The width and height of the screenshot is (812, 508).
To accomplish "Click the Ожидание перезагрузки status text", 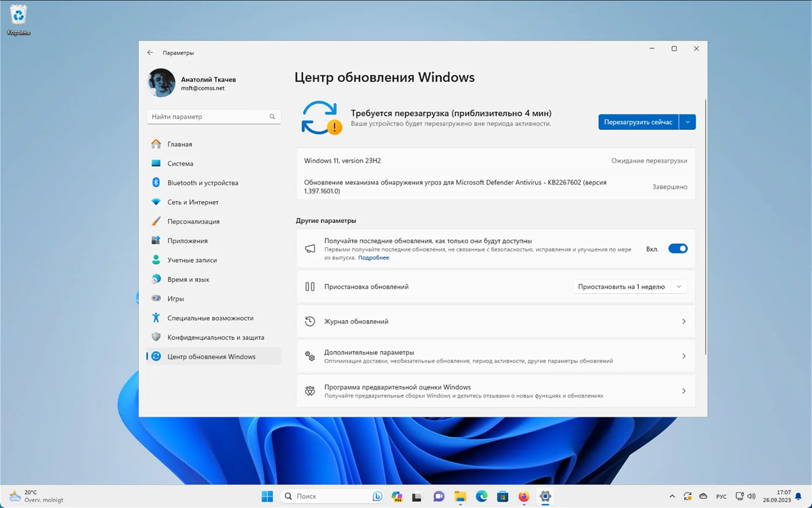I will [649, 161].
